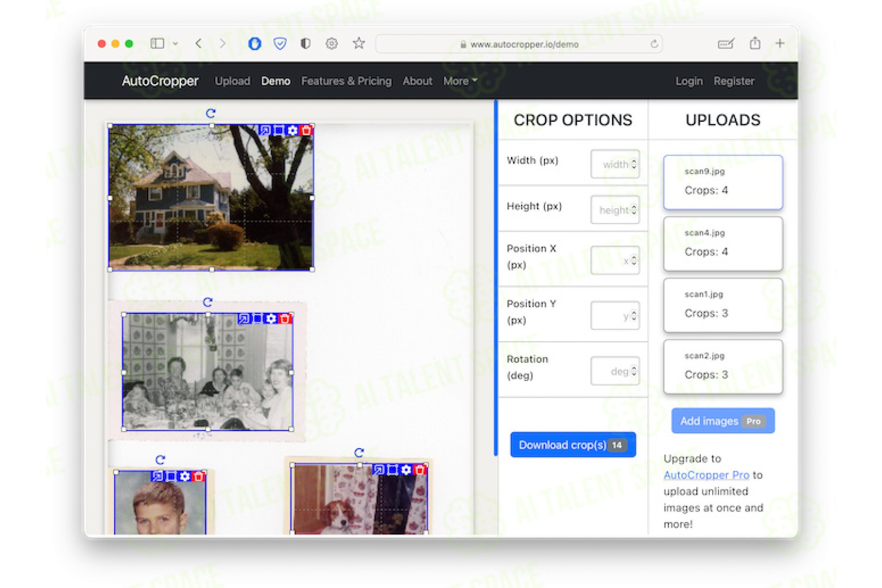The width and height of the screenshot is (882, 588).
Task: Click the UPLOADS heading
Action: click(x=723, y=120)
